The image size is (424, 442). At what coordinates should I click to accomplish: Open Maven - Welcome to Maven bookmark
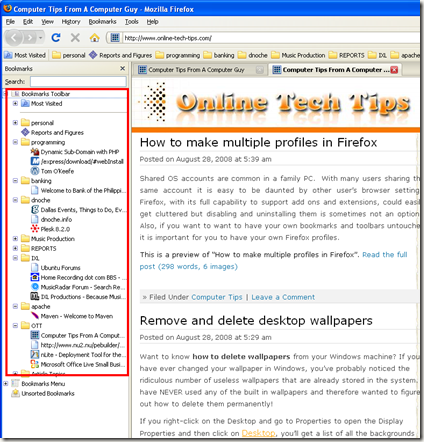pos(72,316)
